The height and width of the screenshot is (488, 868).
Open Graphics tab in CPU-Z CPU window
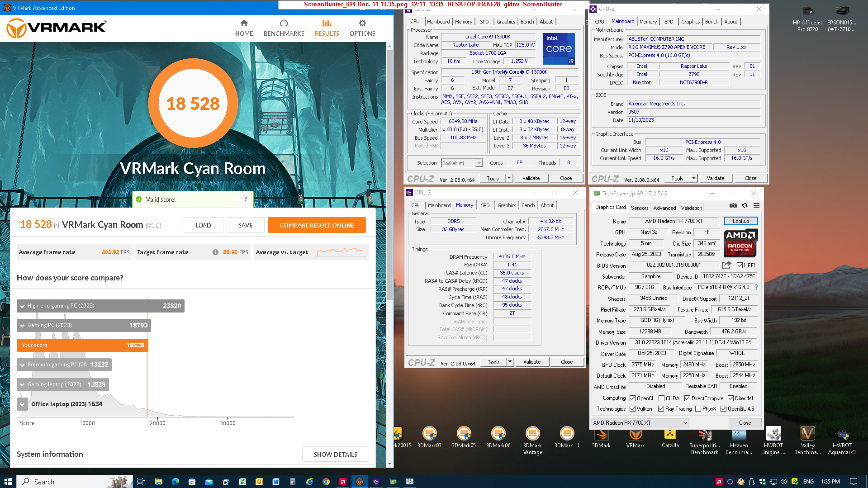click(x=506, y=22)
